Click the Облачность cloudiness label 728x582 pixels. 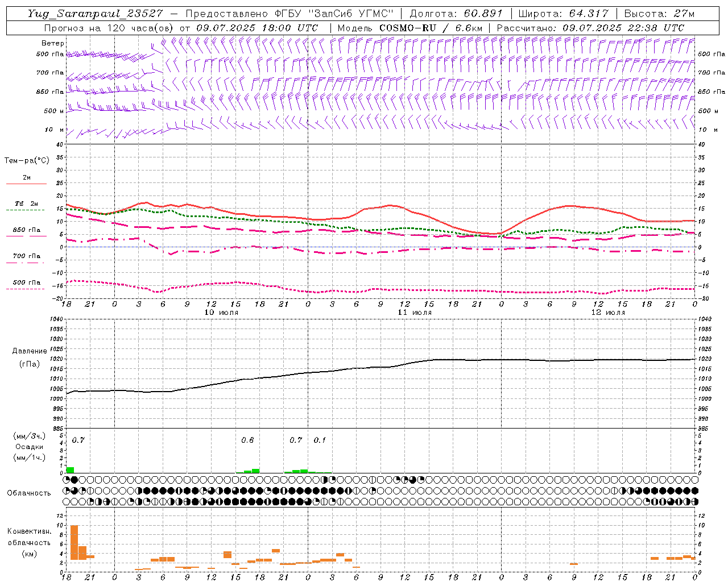[29, 493]
